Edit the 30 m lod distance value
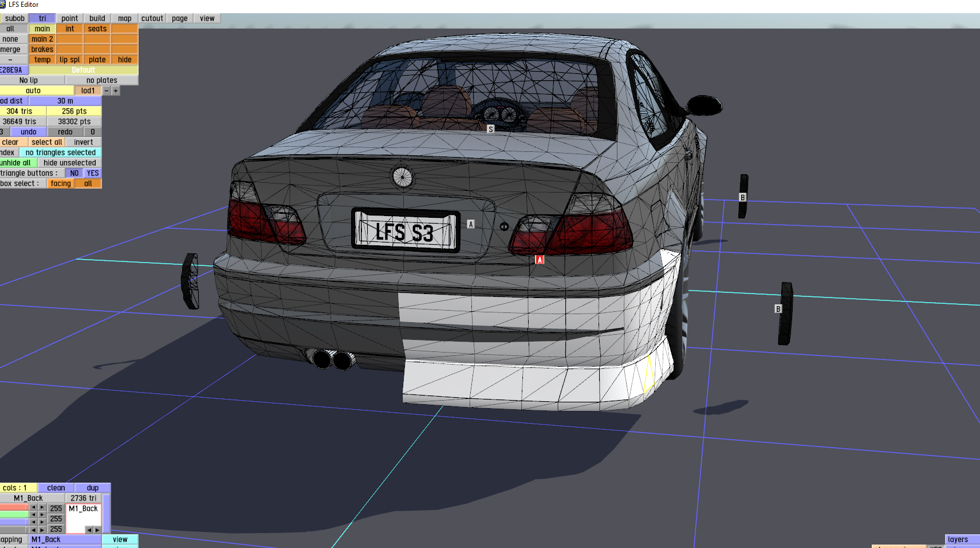 [x=65, y=101]
